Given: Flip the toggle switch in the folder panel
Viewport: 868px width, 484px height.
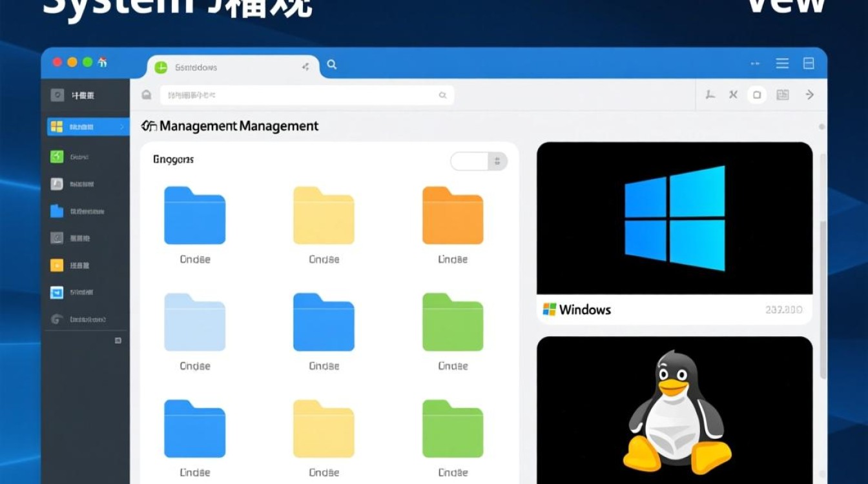Looking at the screenshot, I should click(479, 161).
